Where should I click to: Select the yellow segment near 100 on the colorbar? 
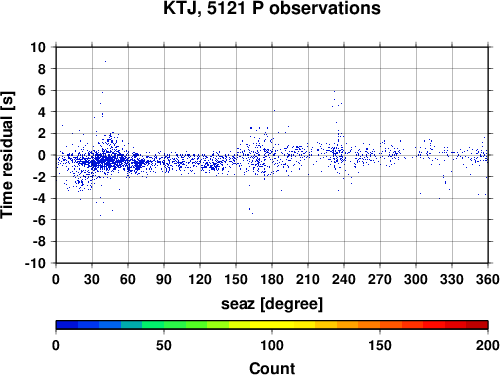[272, 325]
